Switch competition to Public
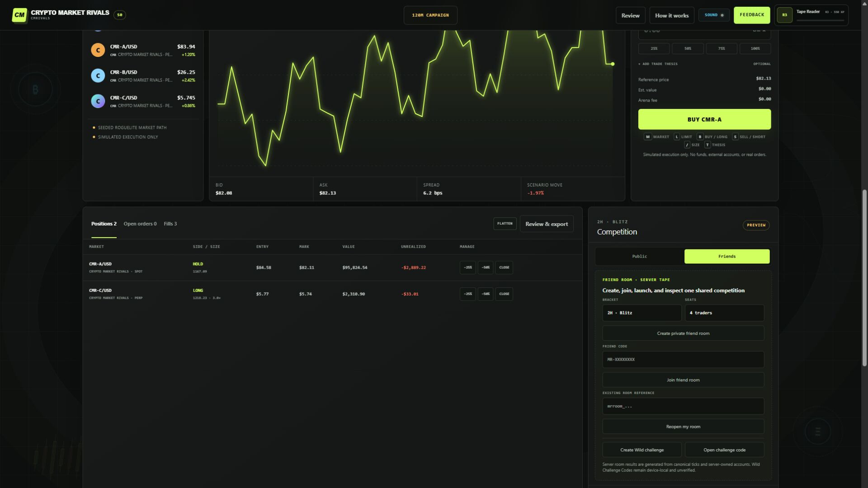 639,256
